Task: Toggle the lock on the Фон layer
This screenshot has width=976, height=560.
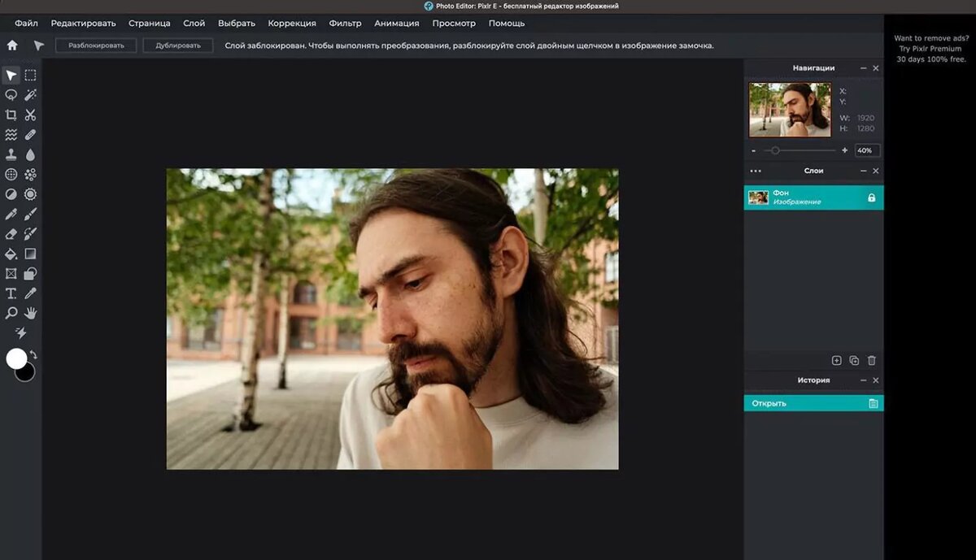Action: [x=871, y=198]
